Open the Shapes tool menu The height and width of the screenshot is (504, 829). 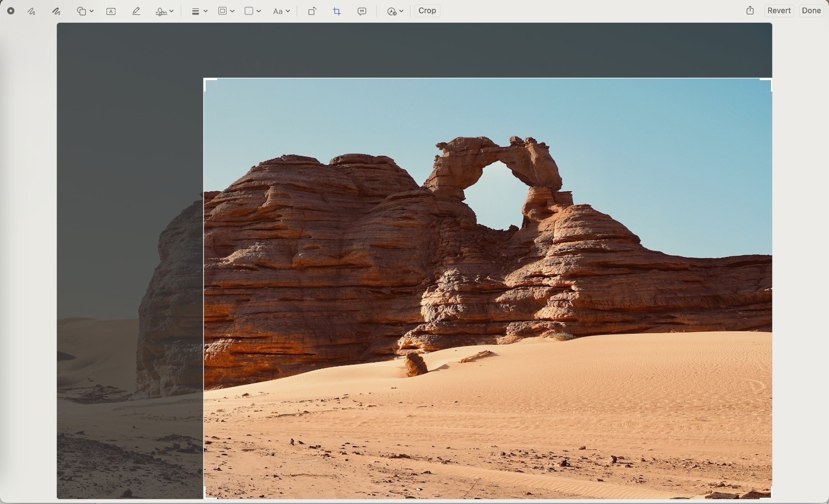click(85, 11)
